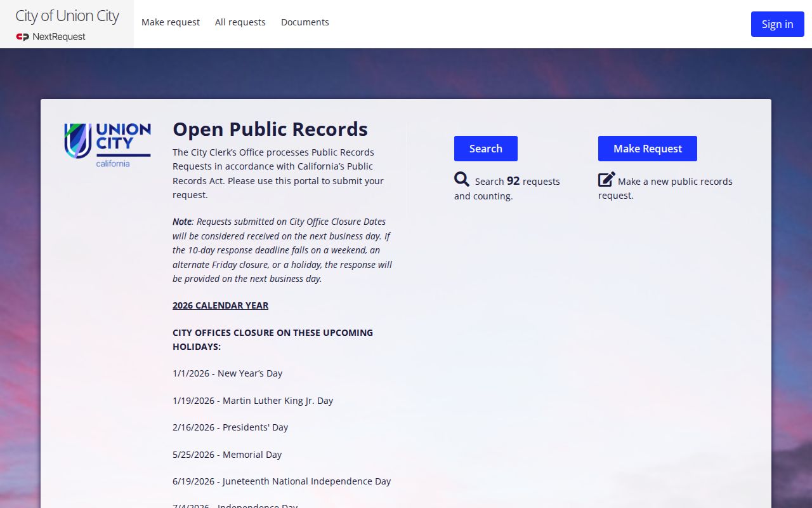
Task: Click the 5/25/2026 - Memorial Day line
Action: point(227,455)
